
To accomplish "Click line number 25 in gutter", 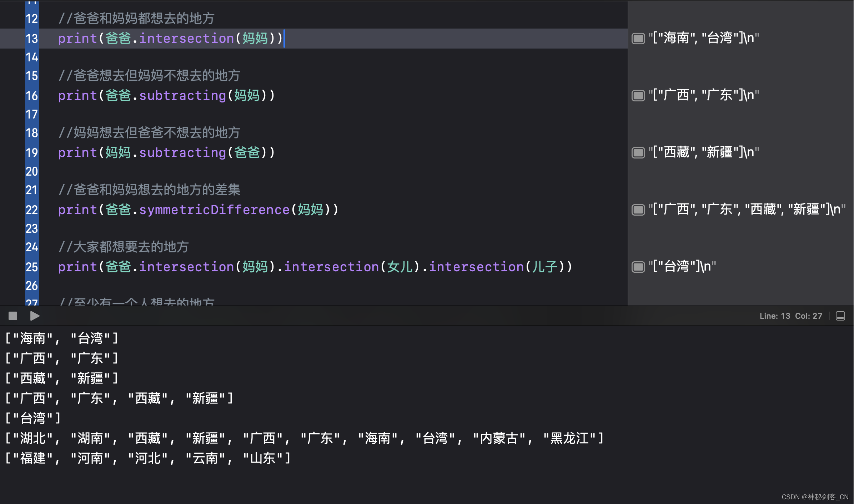I will [32, 267].
